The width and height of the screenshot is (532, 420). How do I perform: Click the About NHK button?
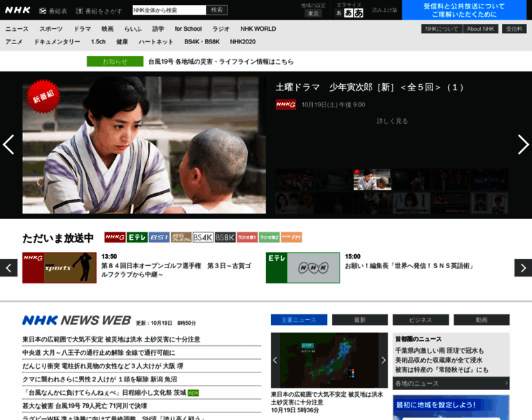tap(480, 29)
